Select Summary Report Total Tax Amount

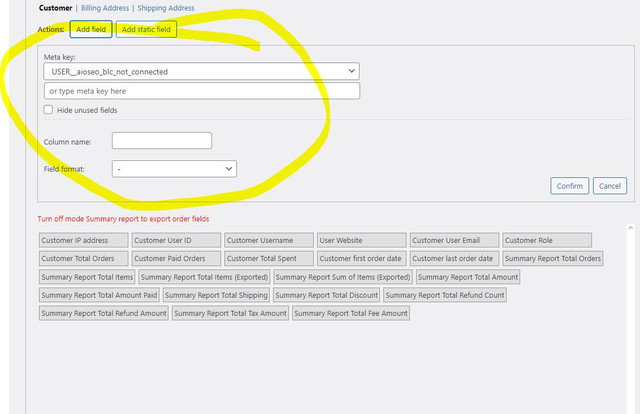pyautogui.click(x=230, y=313)
